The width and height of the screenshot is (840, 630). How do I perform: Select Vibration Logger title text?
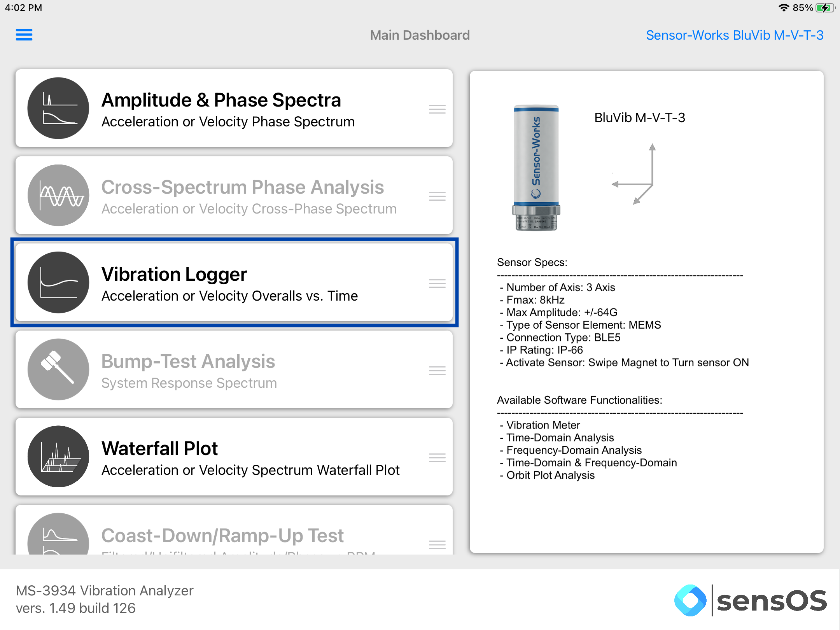click(174, 274)
